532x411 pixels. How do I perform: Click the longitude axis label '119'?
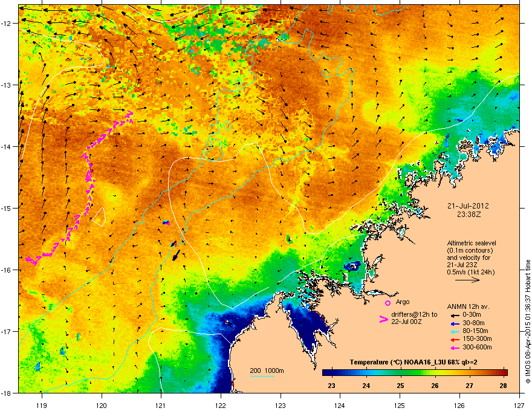point(42,405)
